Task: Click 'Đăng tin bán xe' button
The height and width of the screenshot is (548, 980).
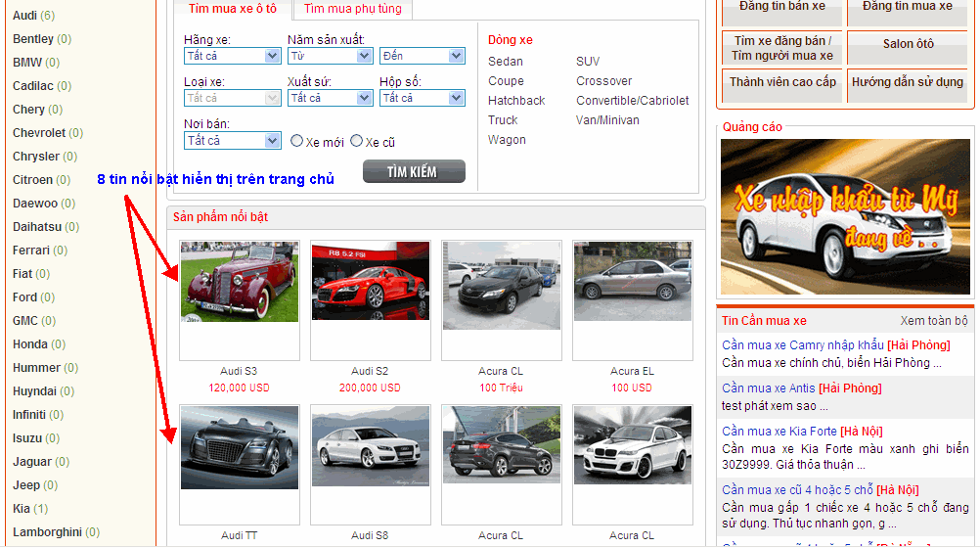Action: click(x=782, y=11)
